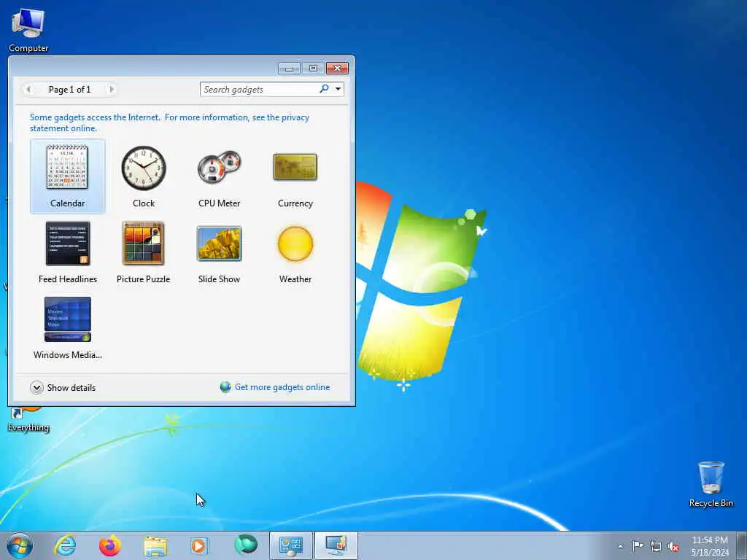Open the search options dropdown arrow
The image size is (747, 560).
338,89
